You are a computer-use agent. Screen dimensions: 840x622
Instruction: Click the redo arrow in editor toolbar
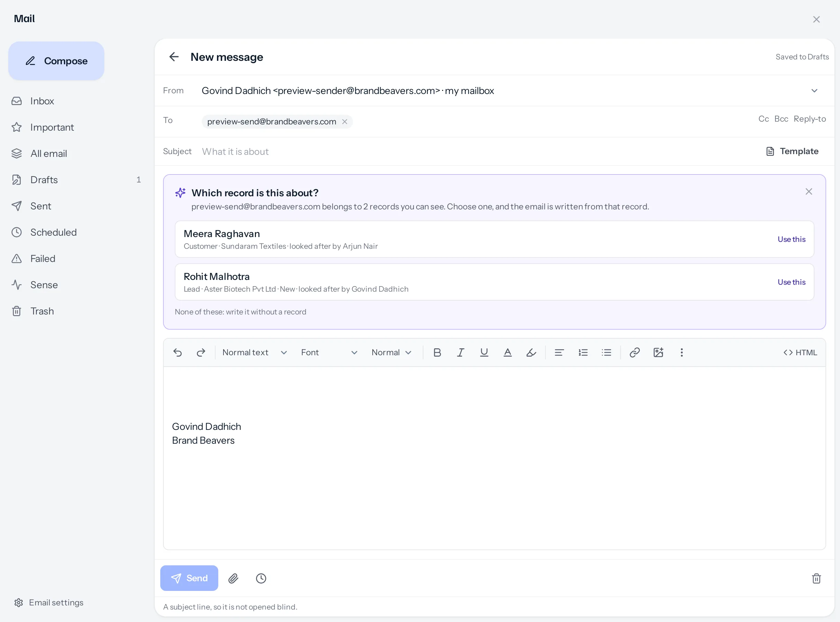point(201,352)
